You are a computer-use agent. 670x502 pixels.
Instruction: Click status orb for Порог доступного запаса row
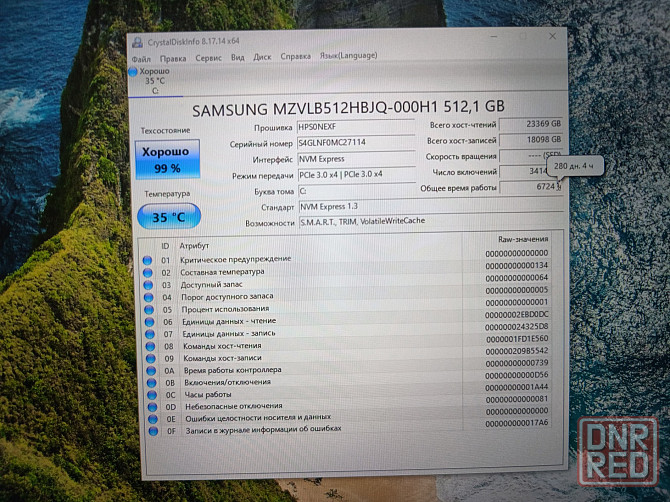pos(149,297)
